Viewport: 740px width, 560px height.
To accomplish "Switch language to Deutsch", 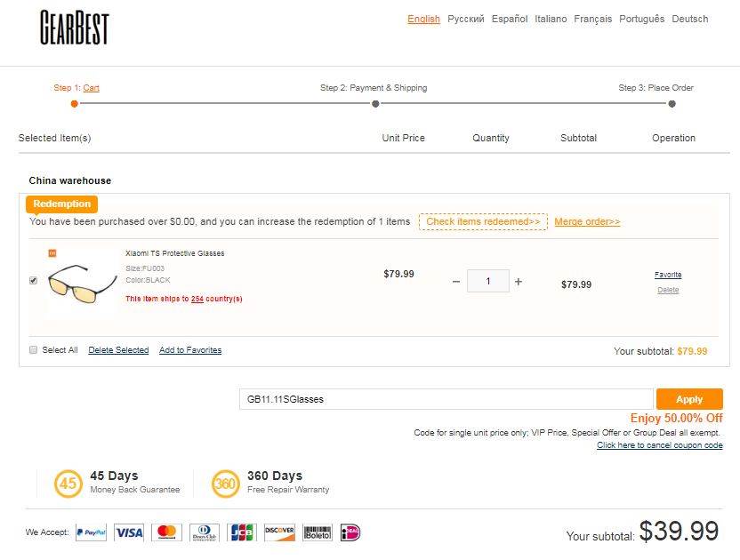I will click(x=690, y=19).
